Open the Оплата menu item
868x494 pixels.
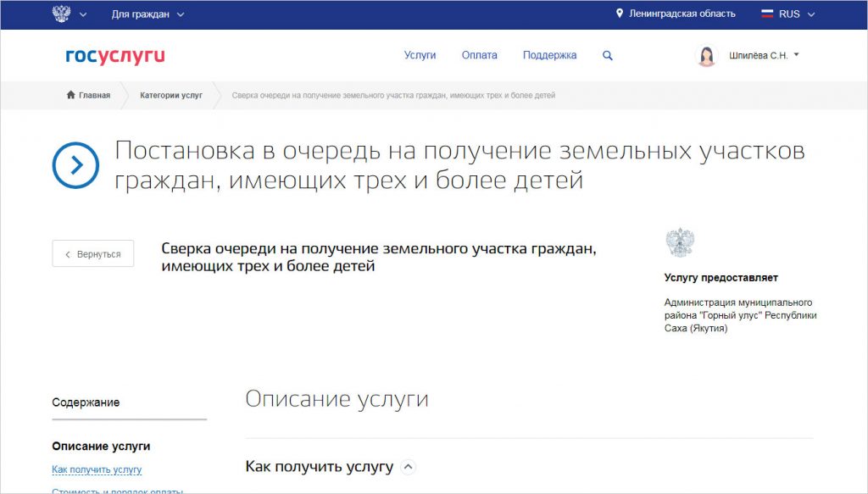480,55
